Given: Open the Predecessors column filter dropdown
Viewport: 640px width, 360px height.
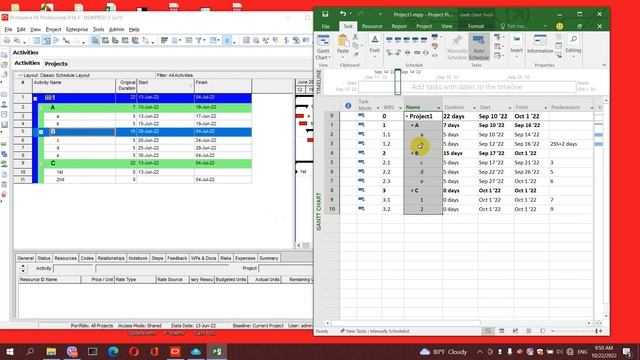Looking at the screenshot, I should (x=591, y=108).
